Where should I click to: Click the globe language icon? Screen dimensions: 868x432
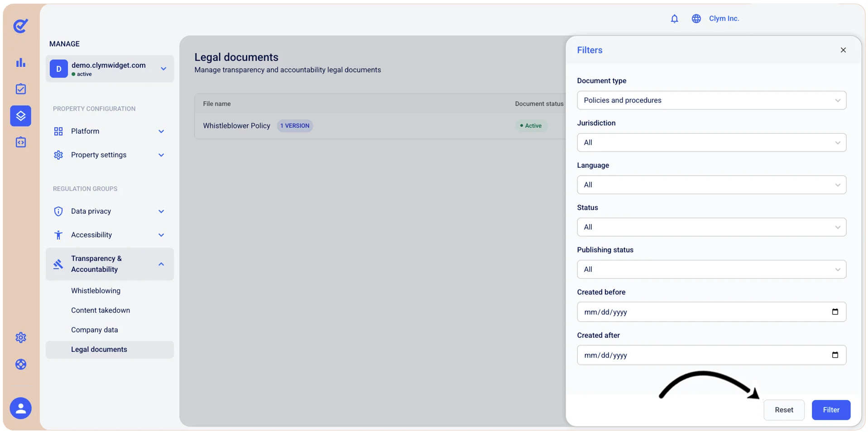[x=696, y=19]
